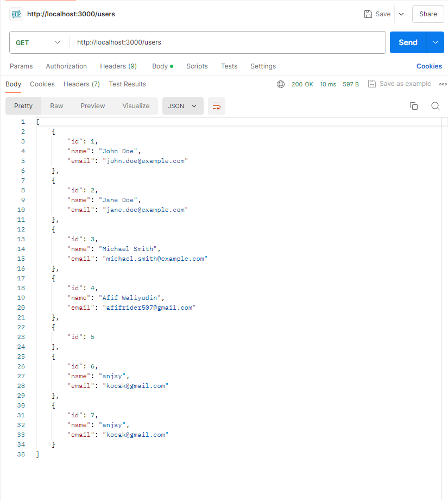Image resolution: width=448 pixels, height=501 pixels.
Task: Click the HTTP request type icon
Action: 16,14
